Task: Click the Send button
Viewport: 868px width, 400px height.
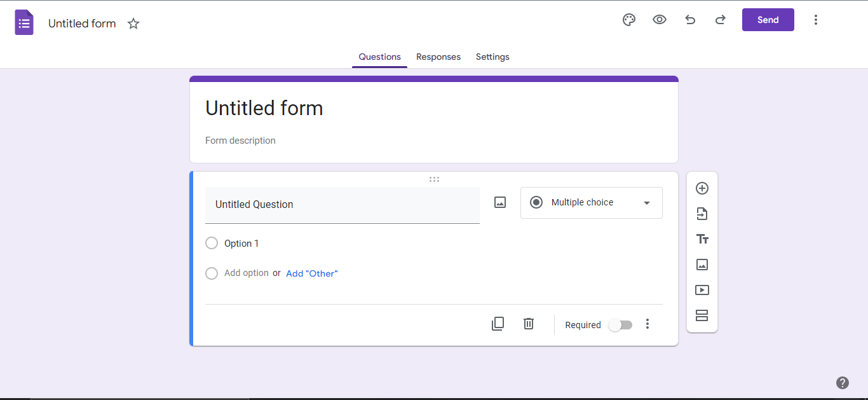Action: pyautogui.click(x=768, y=20)
